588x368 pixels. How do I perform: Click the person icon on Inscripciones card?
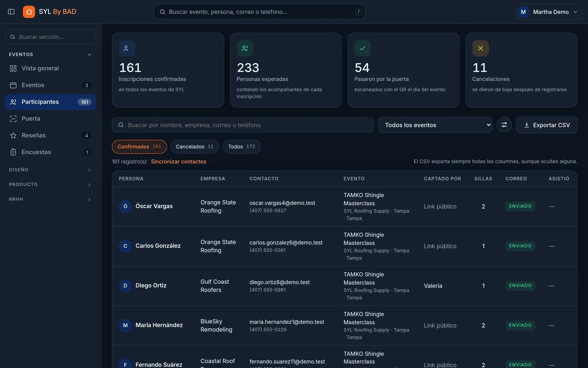pyautogui.click(x=127, y=48)
